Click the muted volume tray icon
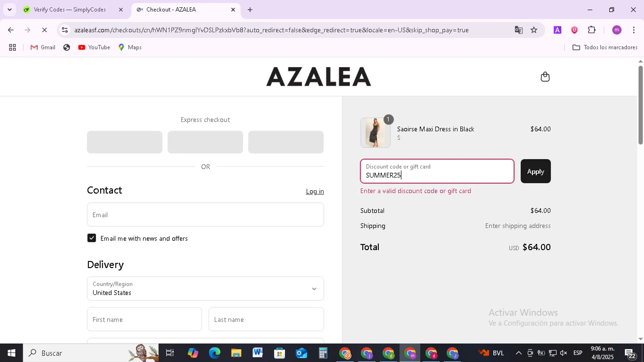Image resolution: width=644 pixels, height=362 pixels. pos(564,353)
